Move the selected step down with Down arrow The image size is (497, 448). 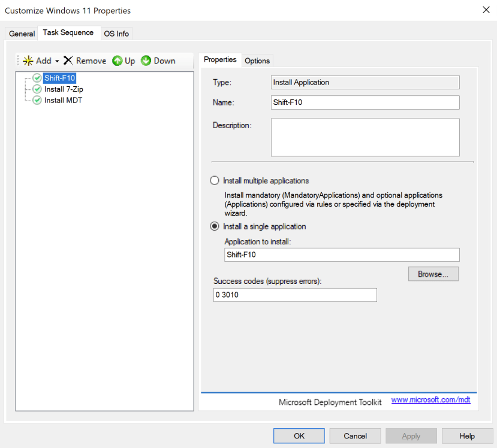146,60
